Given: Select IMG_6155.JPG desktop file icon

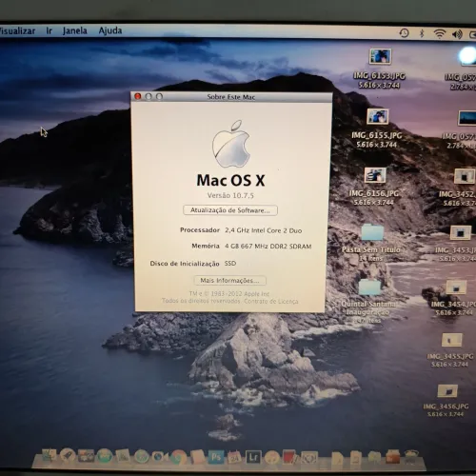Looking at the screenshot, I should click(x=378, y=116).
